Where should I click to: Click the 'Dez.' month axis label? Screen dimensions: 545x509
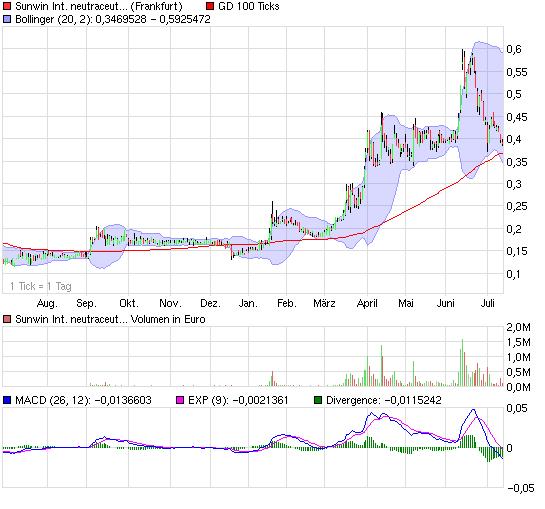210,303
